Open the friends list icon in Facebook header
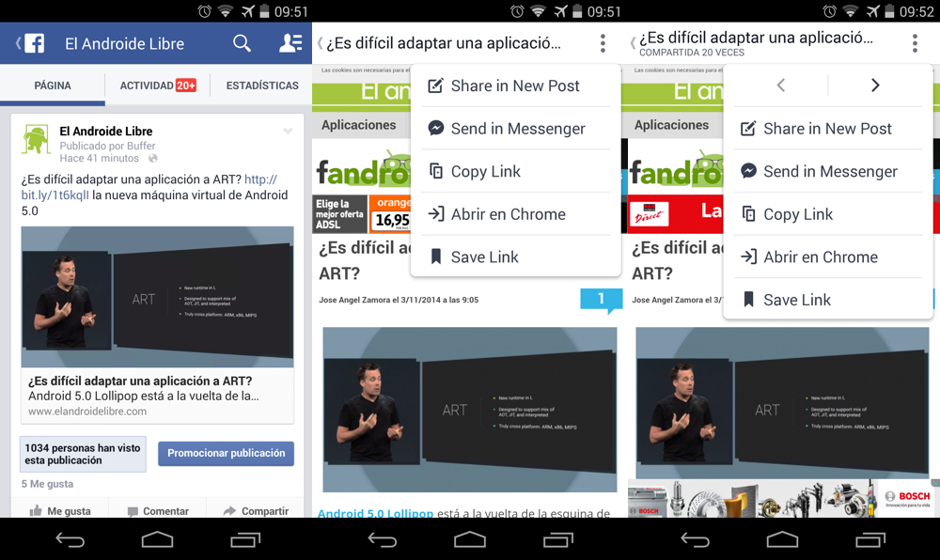This screenshot has height=560, width=940. pyautogui.click(x=290, y=43)
